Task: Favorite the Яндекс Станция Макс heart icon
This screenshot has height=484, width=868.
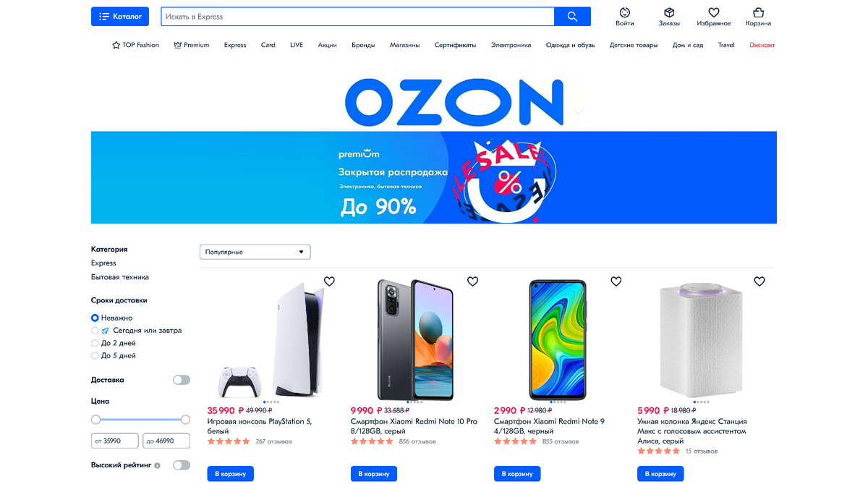Action: coord(759,281)
